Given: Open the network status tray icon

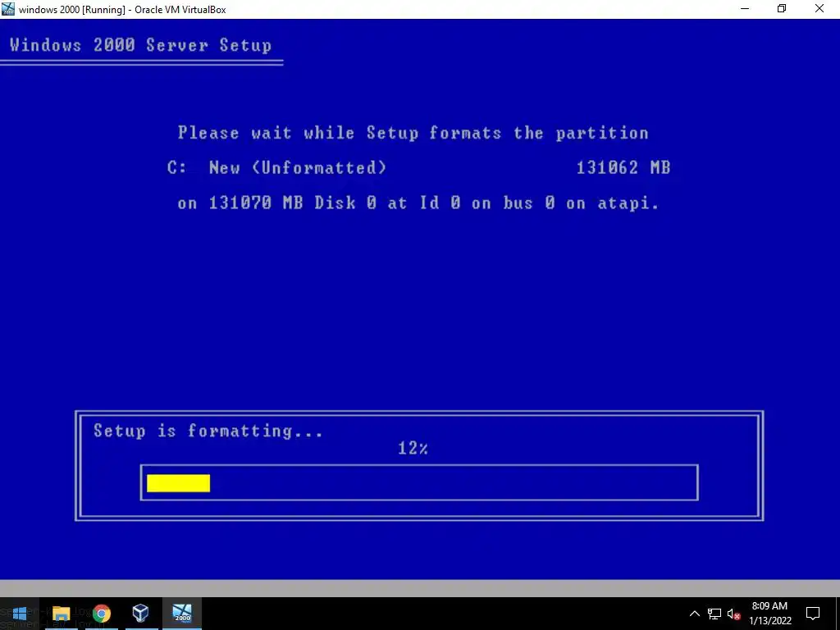Looking at the screenshot, I should [x=714, y=614].
